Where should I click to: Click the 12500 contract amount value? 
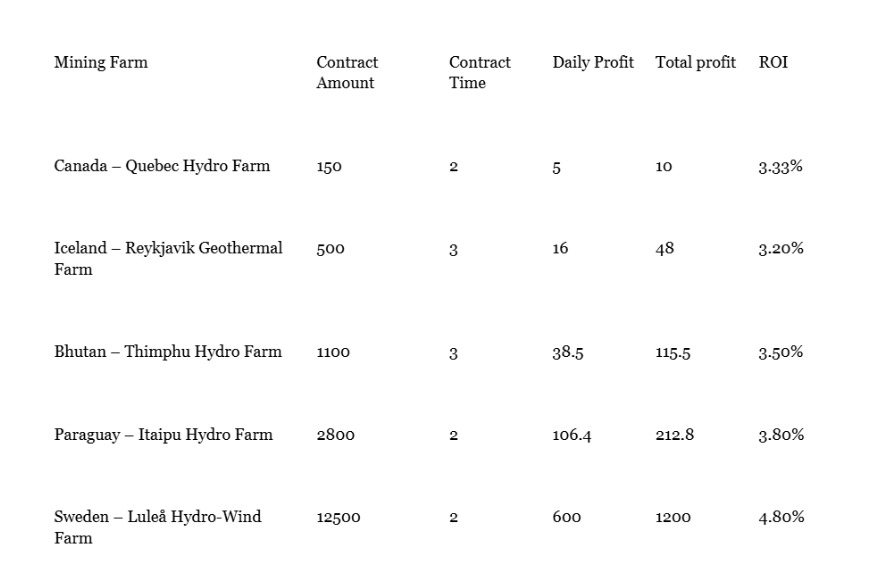(338, 518)
